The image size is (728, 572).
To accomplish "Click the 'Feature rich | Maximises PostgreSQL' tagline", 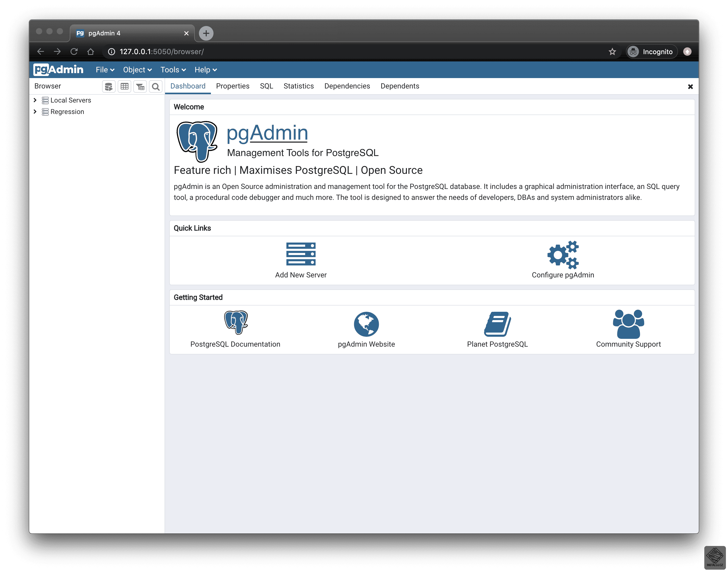I will point(298,170).
